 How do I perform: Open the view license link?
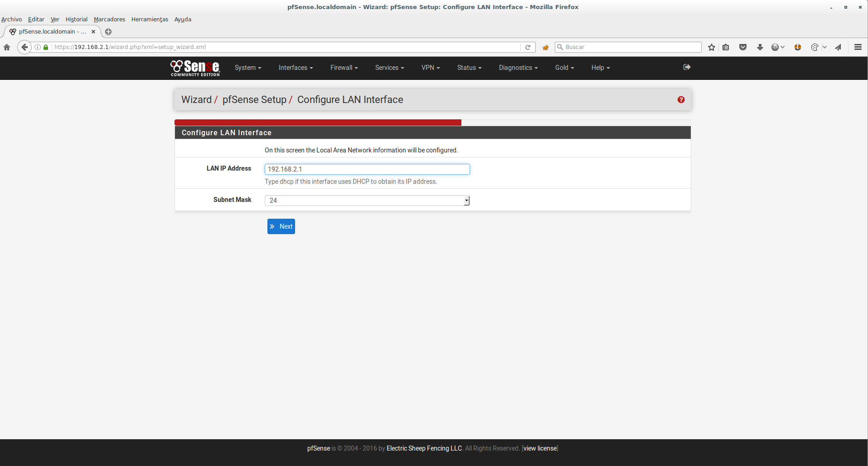[x=540, y=448]
